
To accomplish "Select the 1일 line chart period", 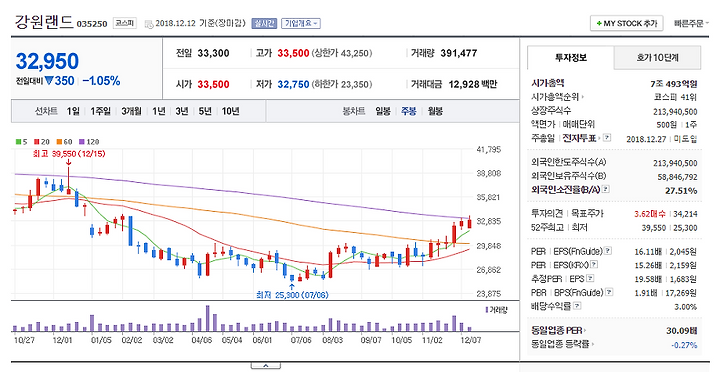I will coord(73,111).
